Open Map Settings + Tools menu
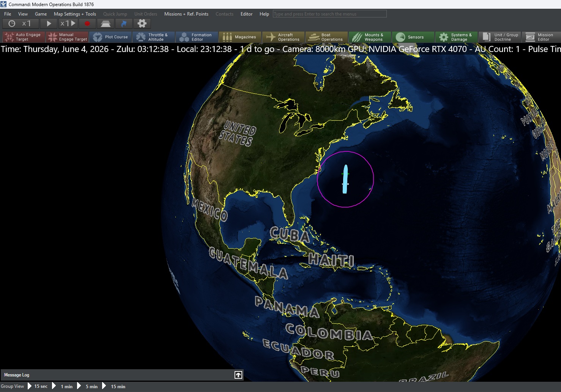Image resolution: width=561 pixels, height=392 pixels. pos(75,14)
